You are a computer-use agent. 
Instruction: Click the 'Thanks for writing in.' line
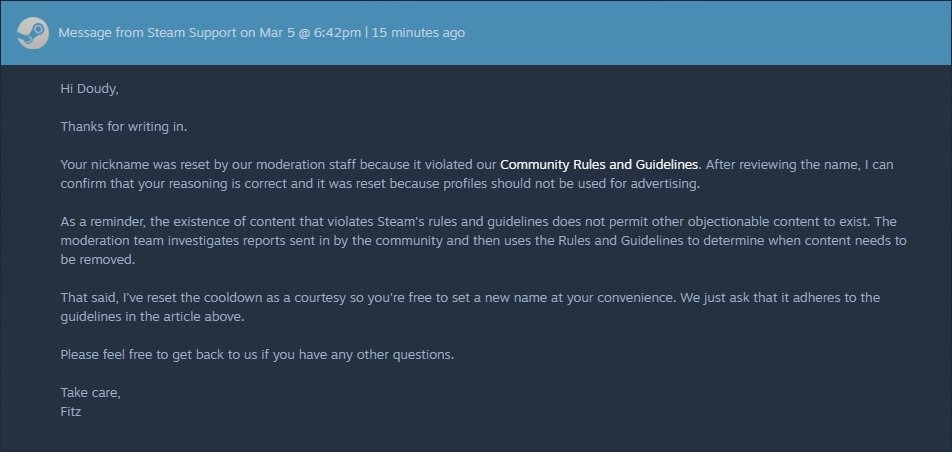124,127
